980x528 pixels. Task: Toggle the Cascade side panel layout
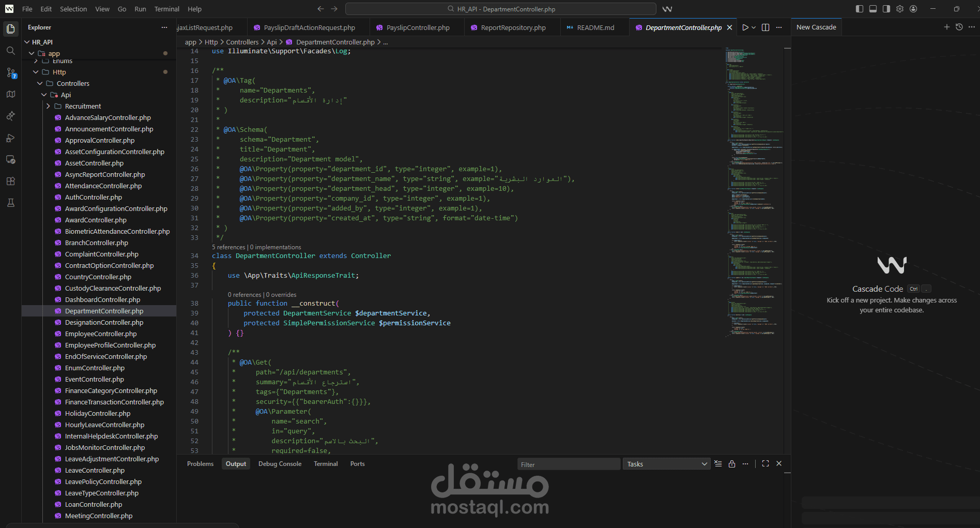[x=886, y=9]
